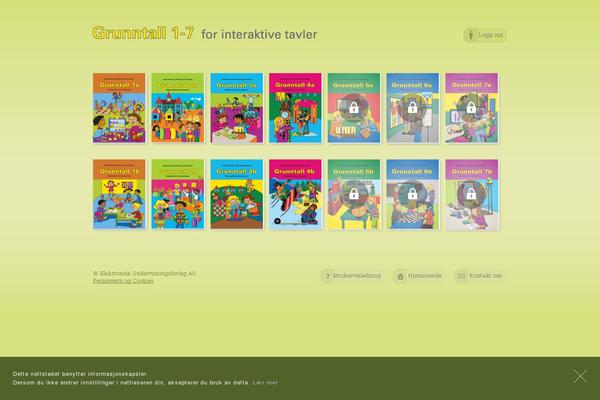Screen dimensions: 600x400
Task: Close the cookie notice banner
Action: pos(580,376)
